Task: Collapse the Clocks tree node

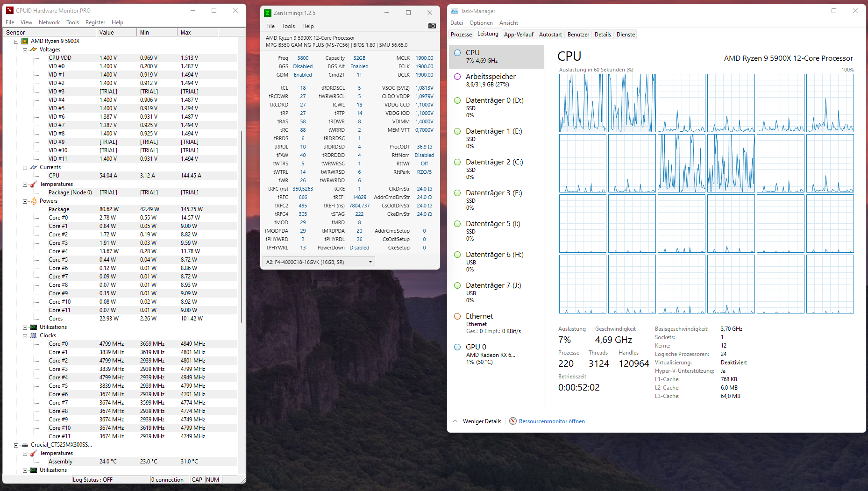Action: (x=25, y=335)
